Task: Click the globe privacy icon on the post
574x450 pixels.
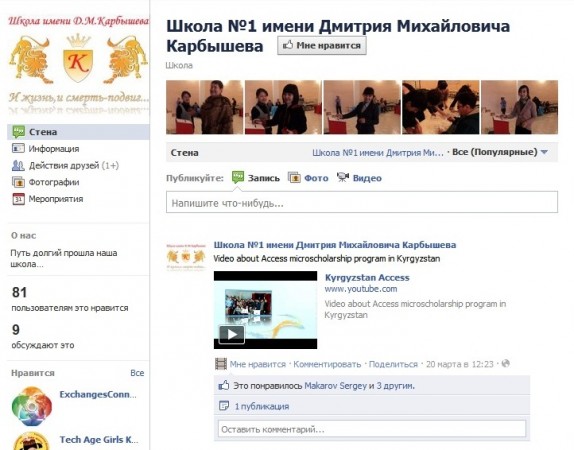Action: 506,364
